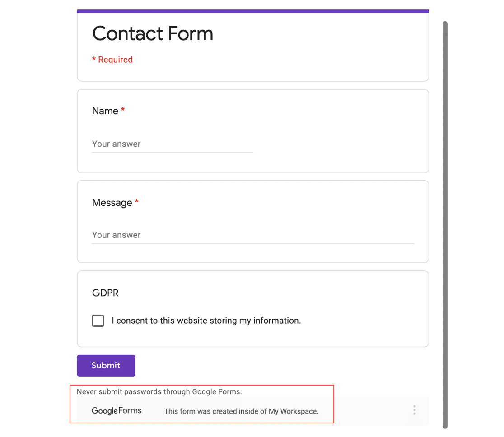
Task: Click the red asterisk beside Name
Action: click(x=123, y=110)
